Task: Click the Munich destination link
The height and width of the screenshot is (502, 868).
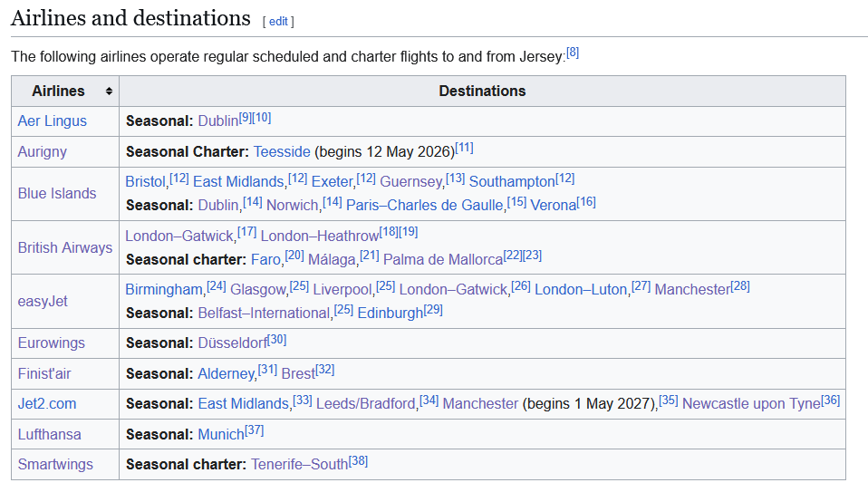Action: coord(221,434)
